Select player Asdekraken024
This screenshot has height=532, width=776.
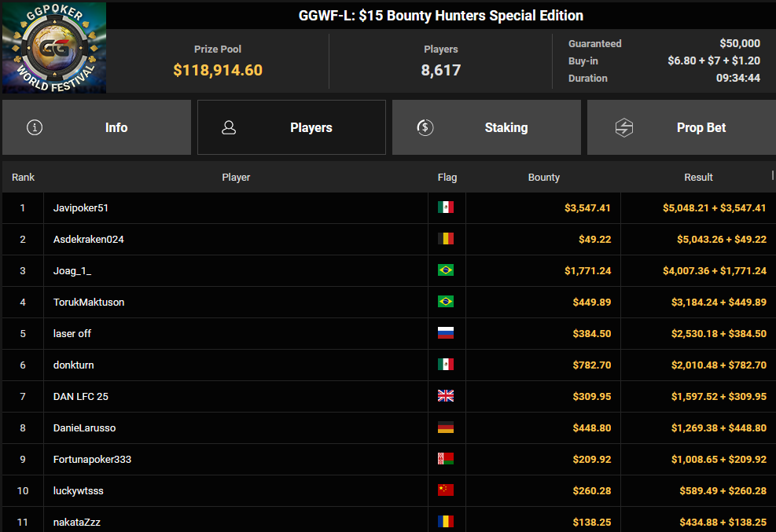89,240
